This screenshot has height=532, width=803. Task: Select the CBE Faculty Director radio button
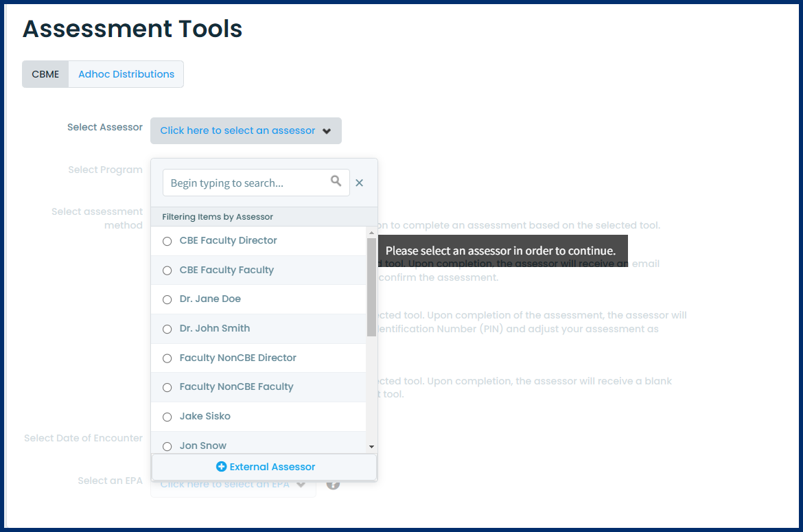pyautogui.click(x=167, y=241)
